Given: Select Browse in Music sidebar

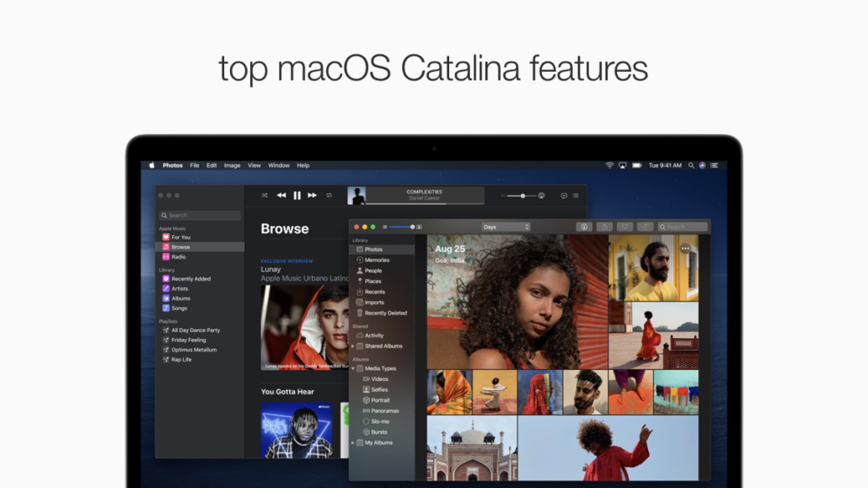Looking at the screenshot, I should [200, 247].
